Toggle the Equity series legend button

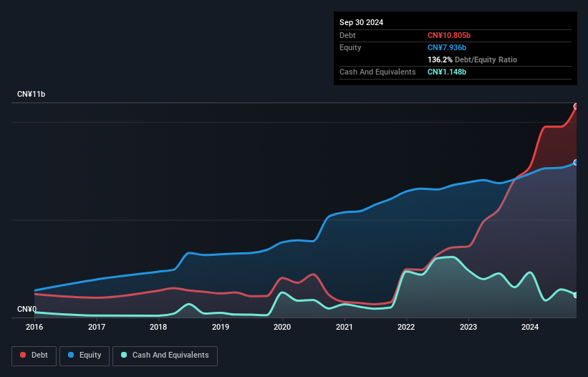point(85,355)
